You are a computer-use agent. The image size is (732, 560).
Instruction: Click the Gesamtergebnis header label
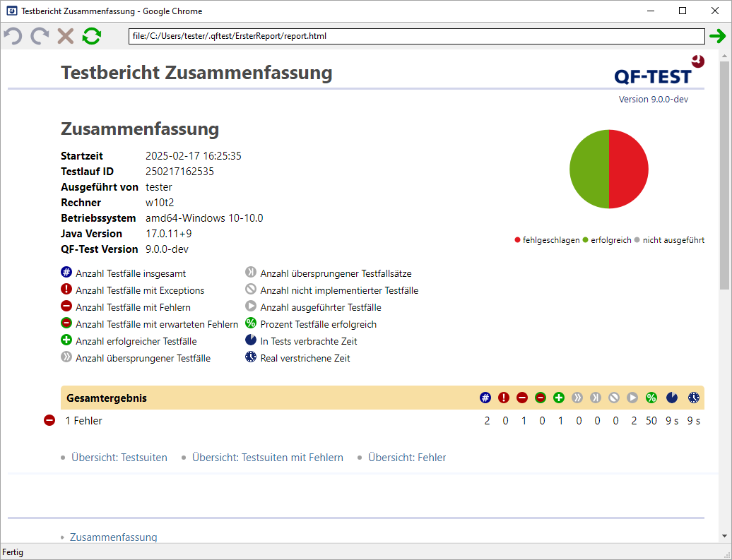point(107,398)
